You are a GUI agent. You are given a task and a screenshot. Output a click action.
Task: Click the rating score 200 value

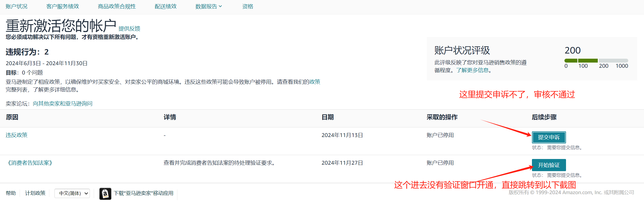tap(572, 50)
